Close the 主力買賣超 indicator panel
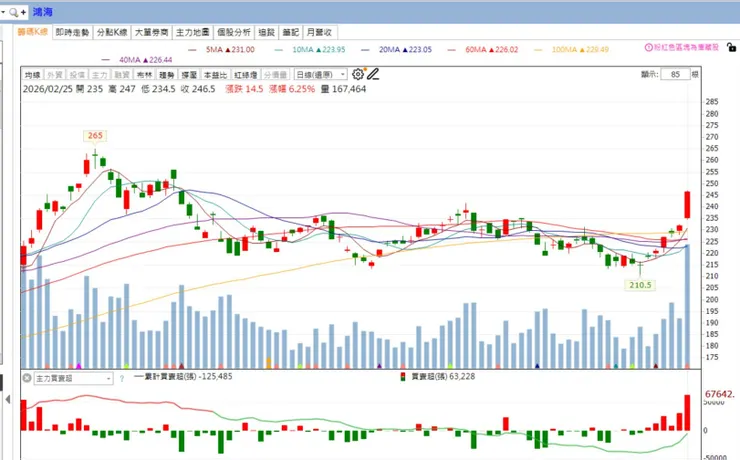The width and height of the screenshot is (740, 460). [x=27, y=378]
